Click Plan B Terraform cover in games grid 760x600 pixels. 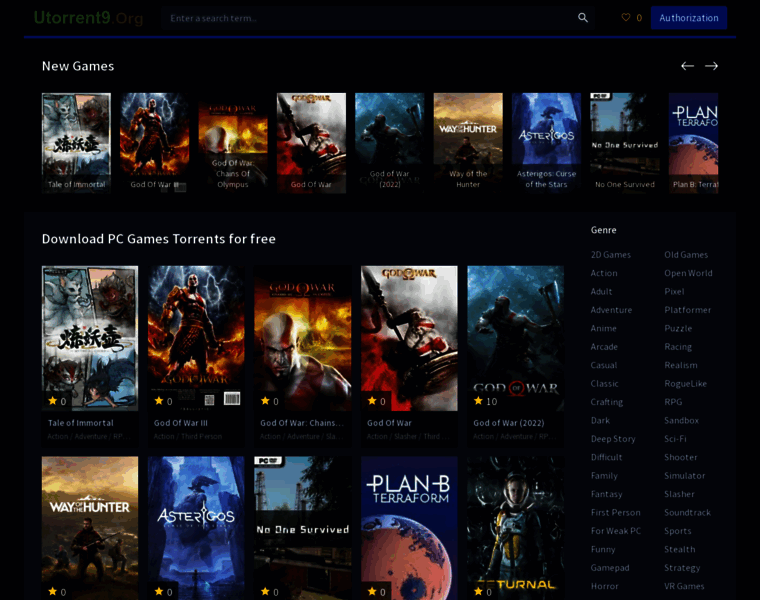point(409,528)
